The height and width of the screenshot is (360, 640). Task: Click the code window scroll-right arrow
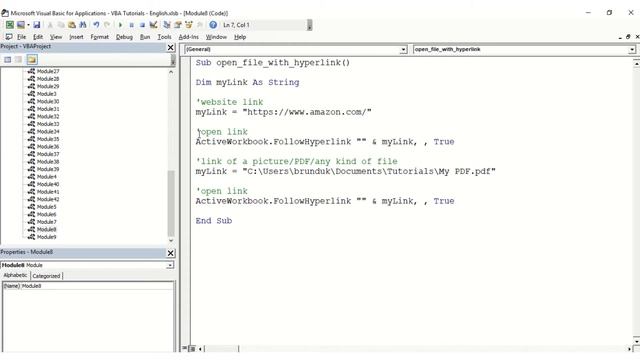pos(629,349)
